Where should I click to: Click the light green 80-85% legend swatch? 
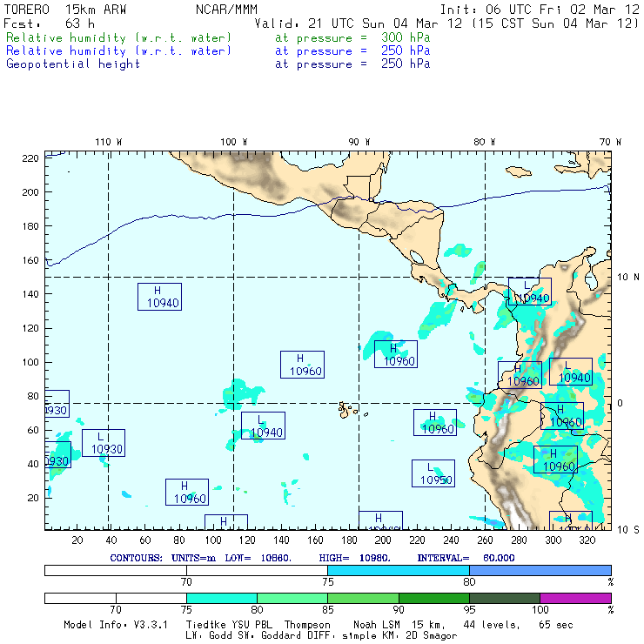click(x=292, y=598)
